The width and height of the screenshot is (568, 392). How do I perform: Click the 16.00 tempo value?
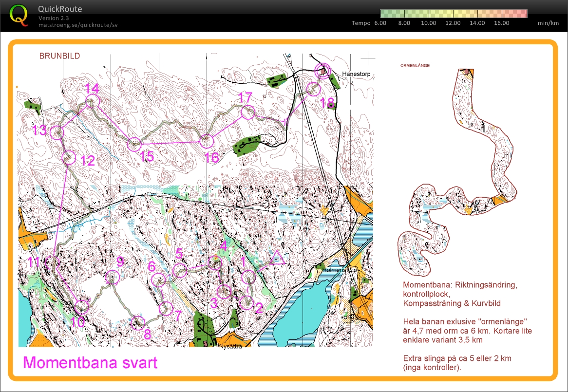[502, 23]
